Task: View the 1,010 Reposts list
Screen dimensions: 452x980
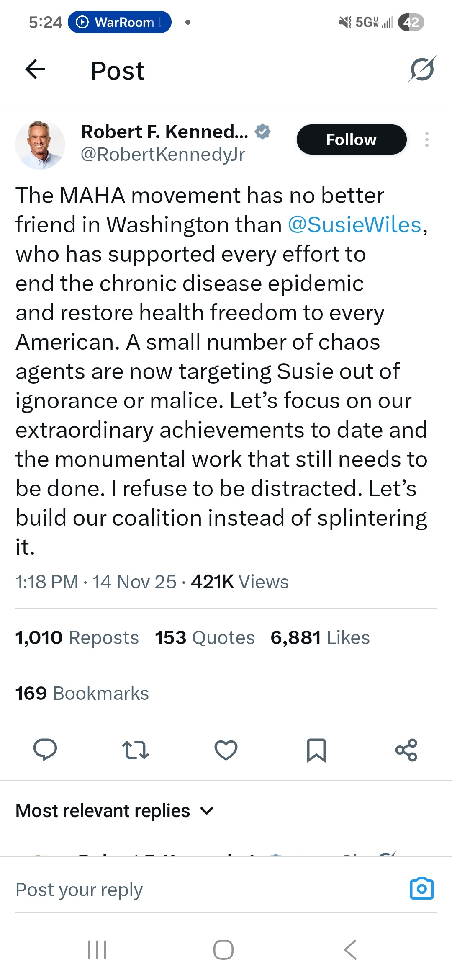Action: [77, 638]
